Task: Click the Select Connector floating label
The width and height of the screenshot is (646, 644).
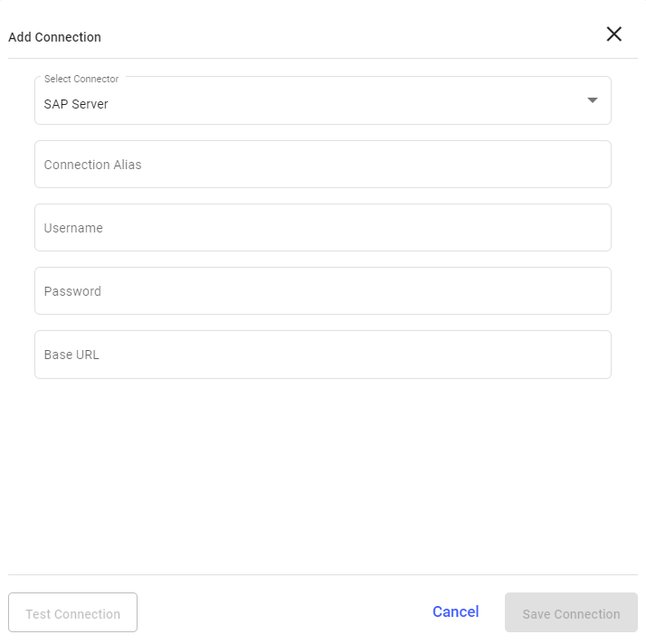Action: [81, 80]
